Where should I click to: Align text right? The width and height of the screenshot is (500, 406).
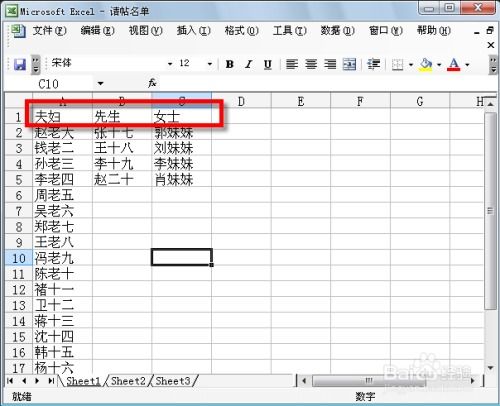tap(330, 64)
